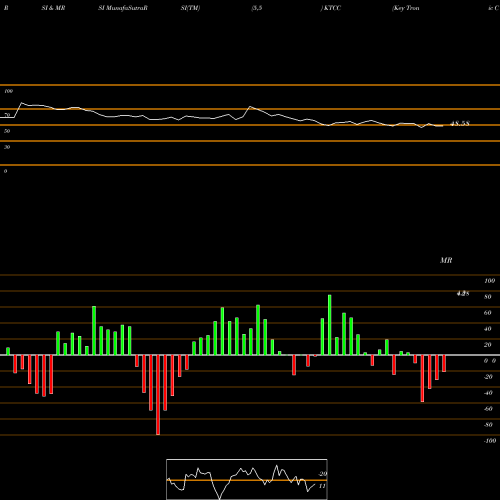The width and height of the screenshot is (500, 500).
Task: Click the -60 label on MR axis
Action: click(488, 409)
